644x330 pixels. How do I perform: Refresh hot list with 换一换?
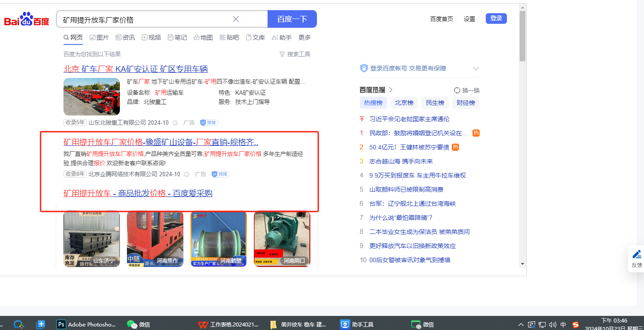coord(467,90)
